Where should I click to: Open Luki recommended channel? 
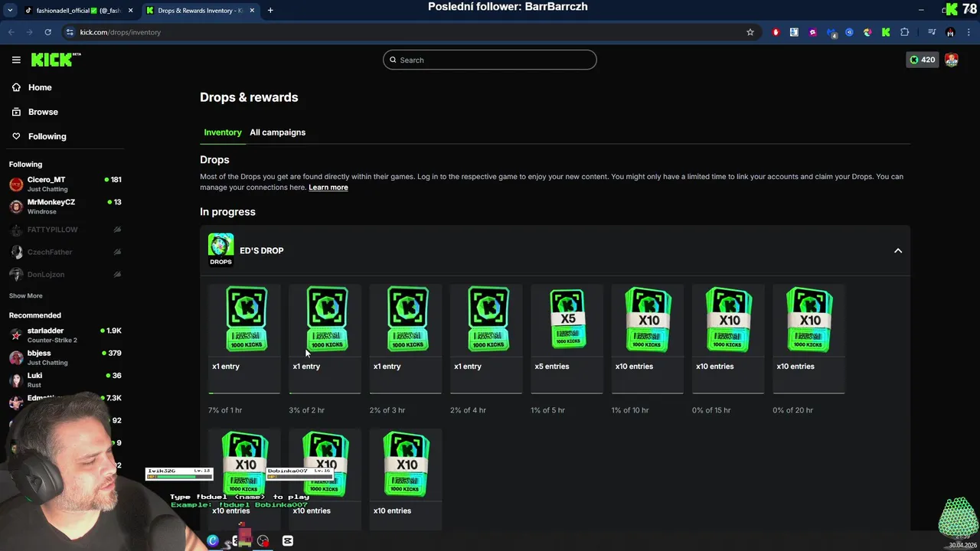click(65, 380)
